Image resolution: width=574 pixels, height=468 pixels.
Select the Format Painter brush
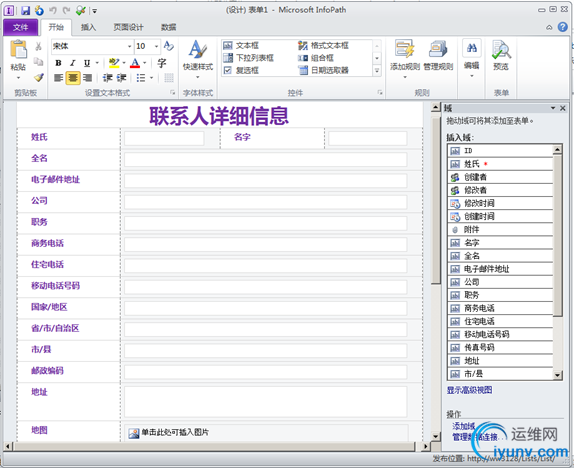38,77
